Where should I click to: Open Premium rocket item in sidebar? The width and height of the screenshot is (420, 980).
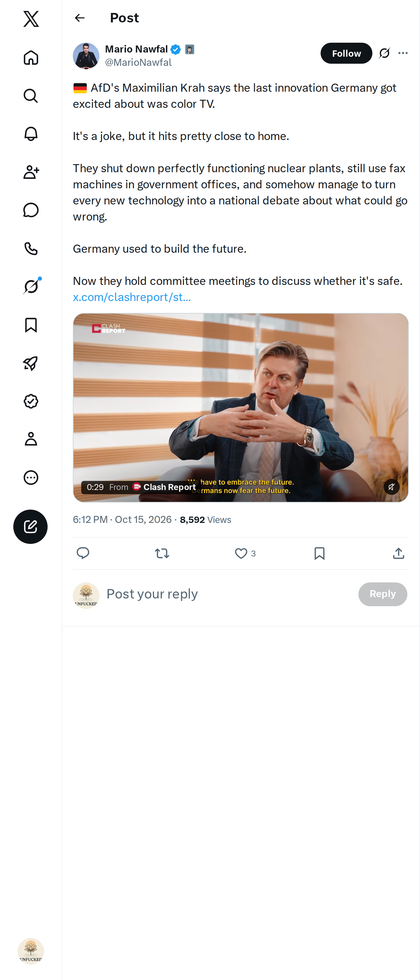coord(31,363)
